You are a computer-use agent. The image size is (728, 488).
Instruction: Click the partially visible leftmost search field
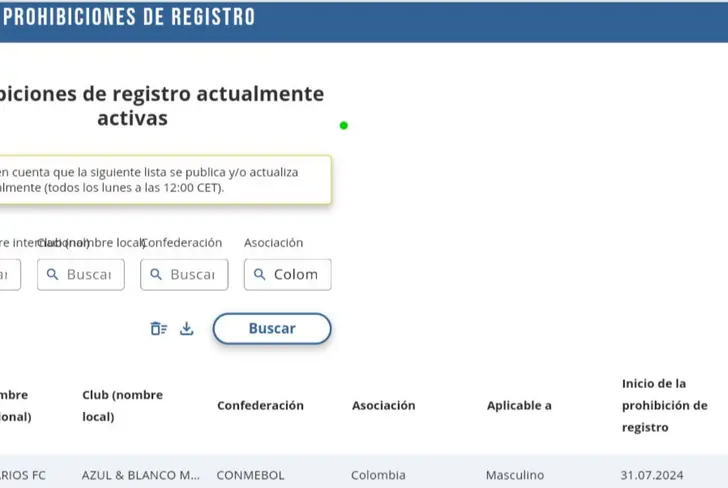click(x=8, y=274)
